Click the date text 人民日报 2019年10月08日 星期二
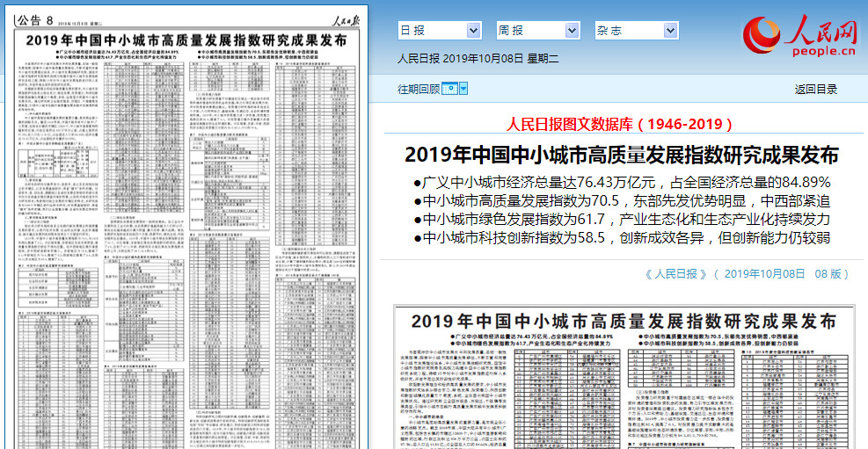This screenshot has height=449, width=868. pos(478,59)
